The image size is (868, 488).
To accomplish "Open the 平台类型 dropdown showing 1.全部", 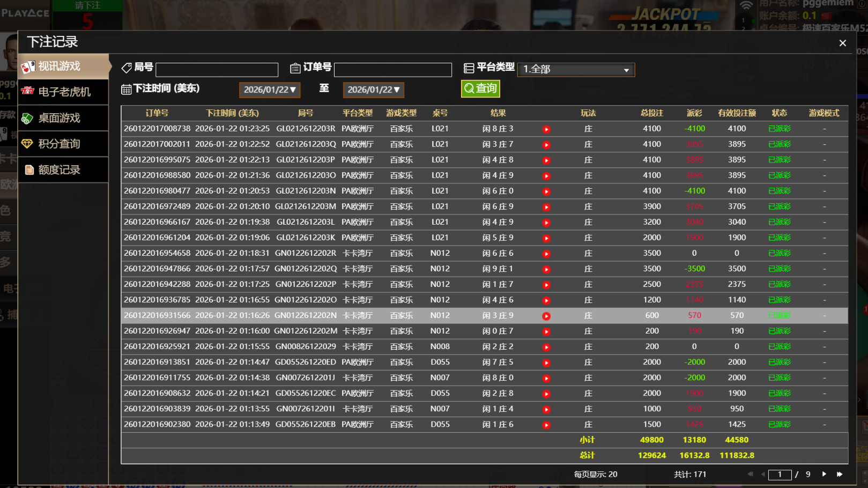I will (575, 70).
